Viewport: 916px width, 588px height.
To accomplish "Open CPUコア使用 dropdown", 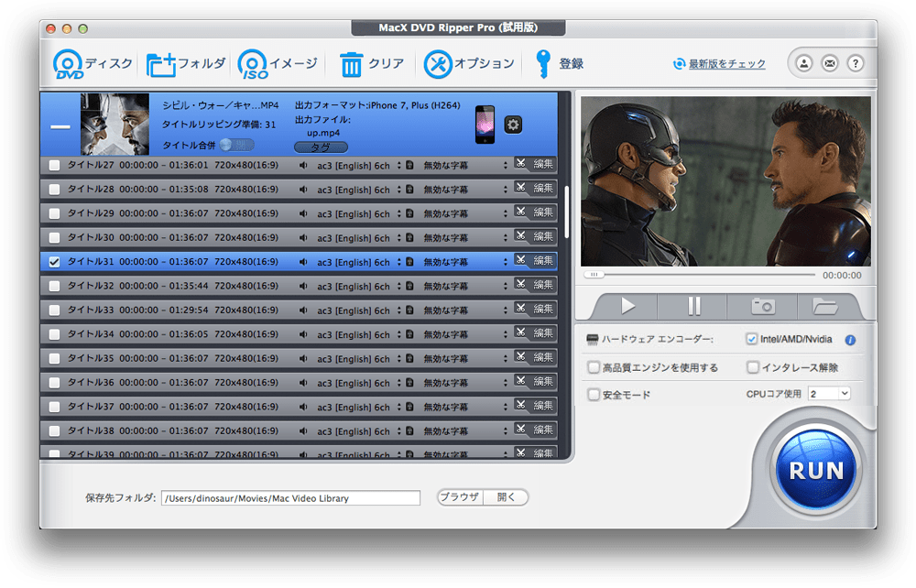I will tap(830, 394).
